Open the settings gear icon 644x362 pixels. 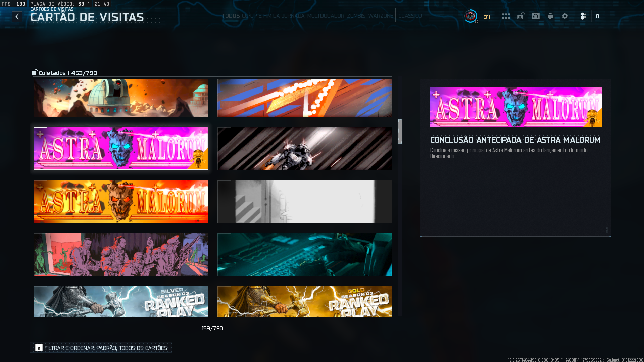pos(565,16)
